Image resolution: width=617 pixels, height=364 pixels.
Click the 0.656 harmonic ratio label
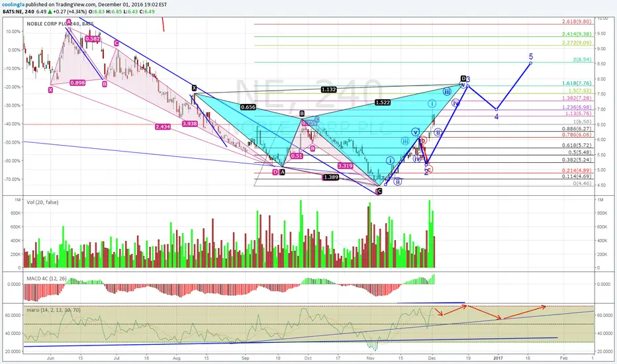(248, 107)
